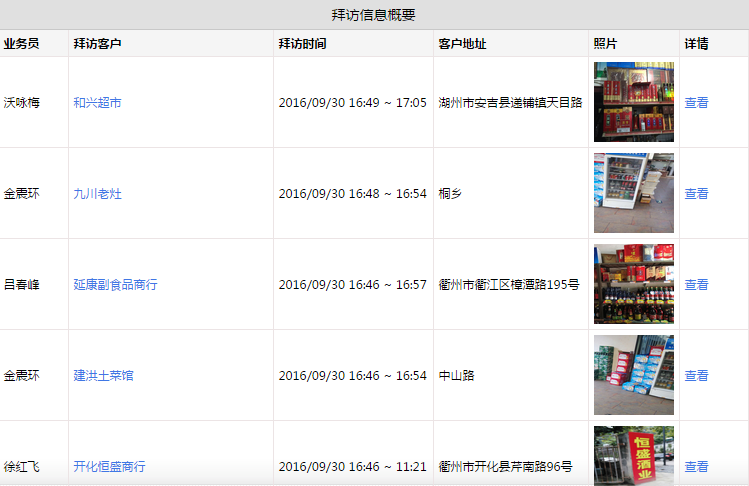Select time 2016/09/30 16:46 ~ 11:21
The image size is (749, 486).
[x=353, y=466]
